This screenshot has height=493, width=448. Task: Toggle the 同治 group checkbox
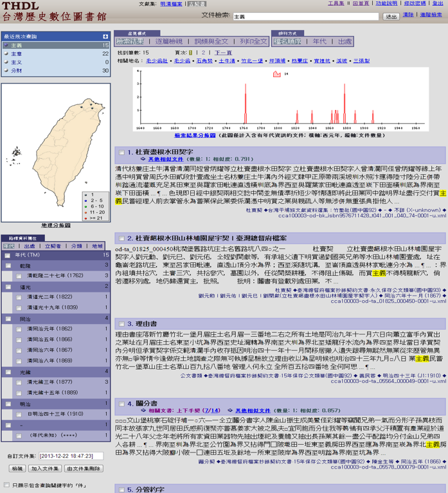(8, 319)
